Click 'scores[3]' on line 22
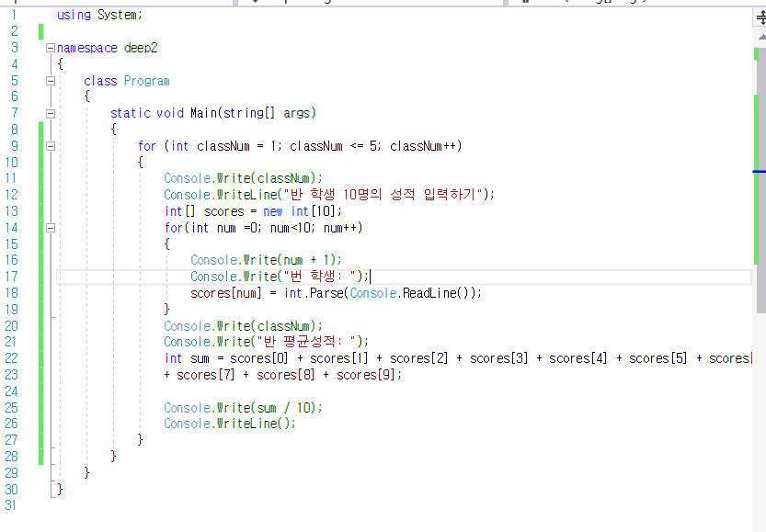 coord(498,358)
